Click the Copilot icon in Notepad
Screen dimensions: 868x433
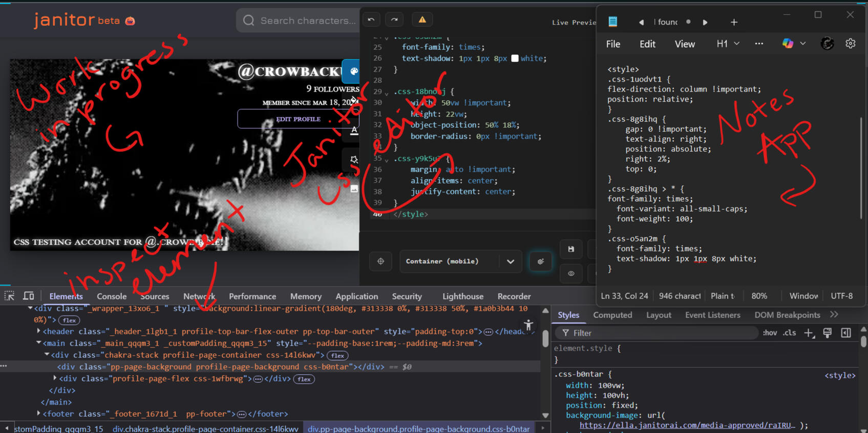coord(788,44)
